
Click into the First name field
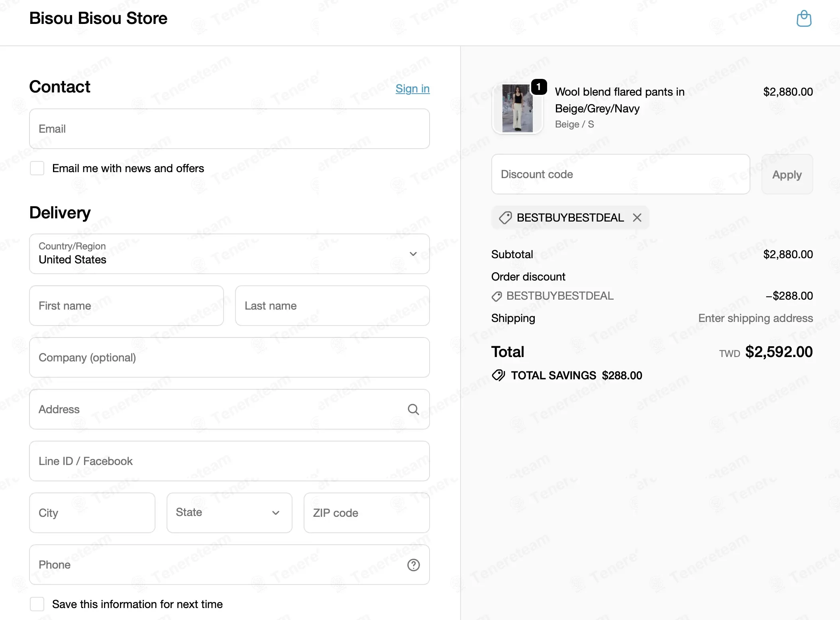126,306
